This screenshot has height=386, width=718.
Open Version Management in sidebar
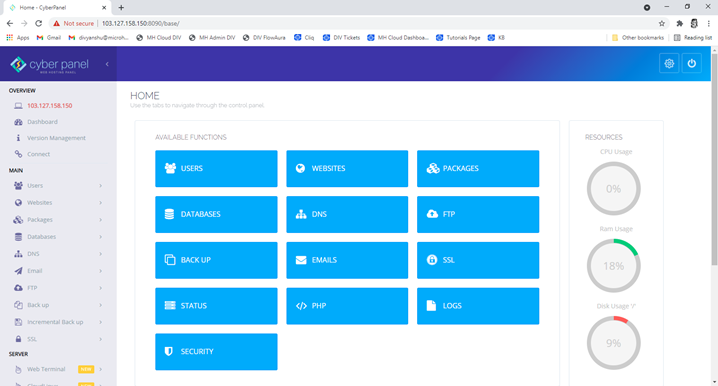56,138
